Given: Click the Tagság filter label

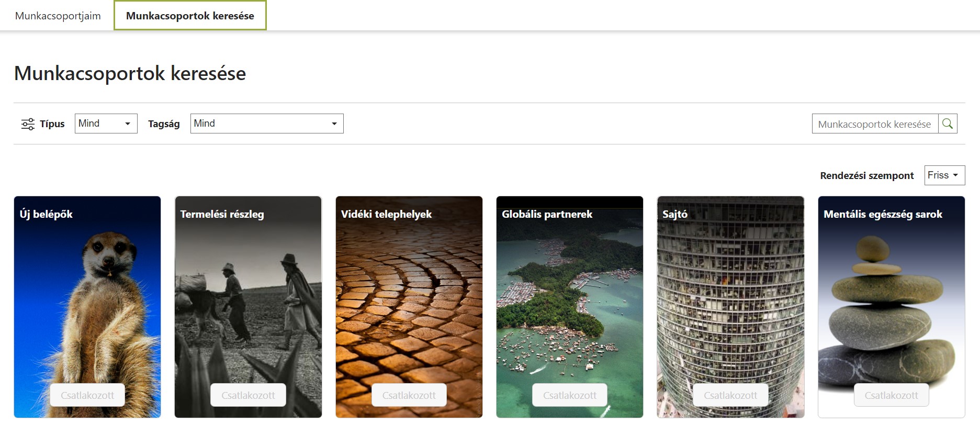Looking at the screenshot, I should point(164,124).
